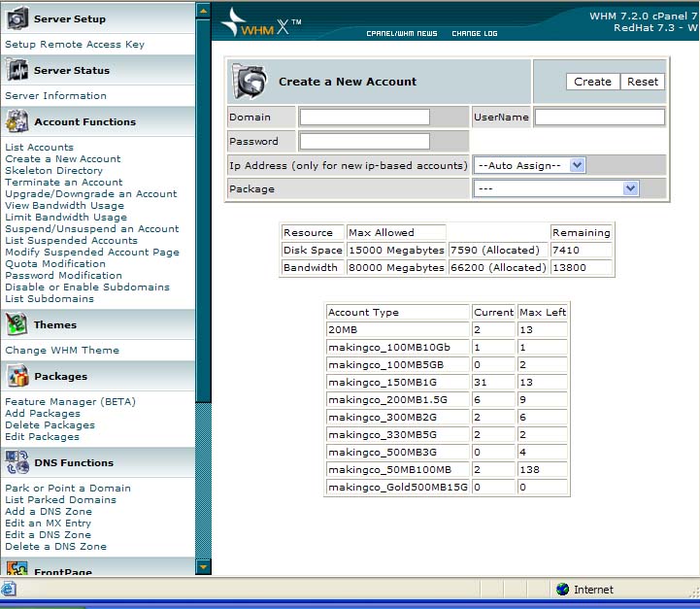Open Edit Packages link
700x609 pixels.
(x=43, y=436)
